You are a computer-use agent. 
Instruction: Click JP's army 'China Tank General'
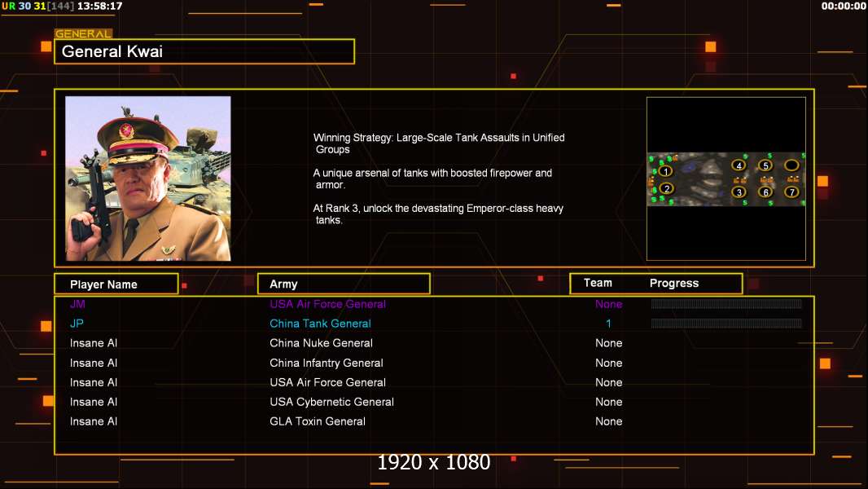(x=320, y=324)
